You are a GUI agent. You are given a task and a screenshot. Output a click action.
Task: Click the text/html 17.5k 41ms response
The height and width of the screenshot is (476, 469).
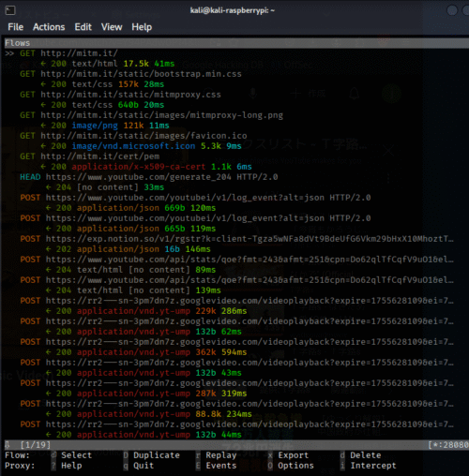pyautogui.click(x=108, y=64)
